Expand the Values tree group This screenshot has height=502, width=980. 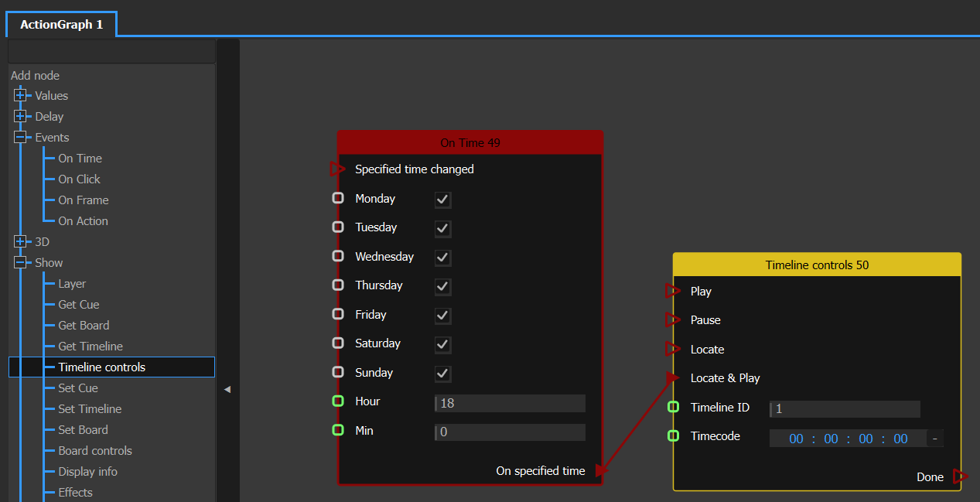point(20,96)
